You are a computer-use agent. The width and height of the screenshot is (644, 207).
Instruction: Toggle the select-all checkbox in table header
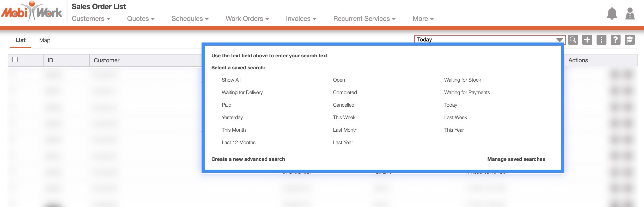click(15, 60)
